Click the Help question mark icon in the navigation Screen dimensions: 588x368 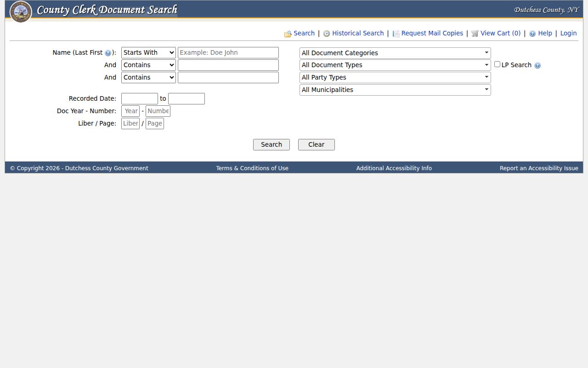coord(532,34)
